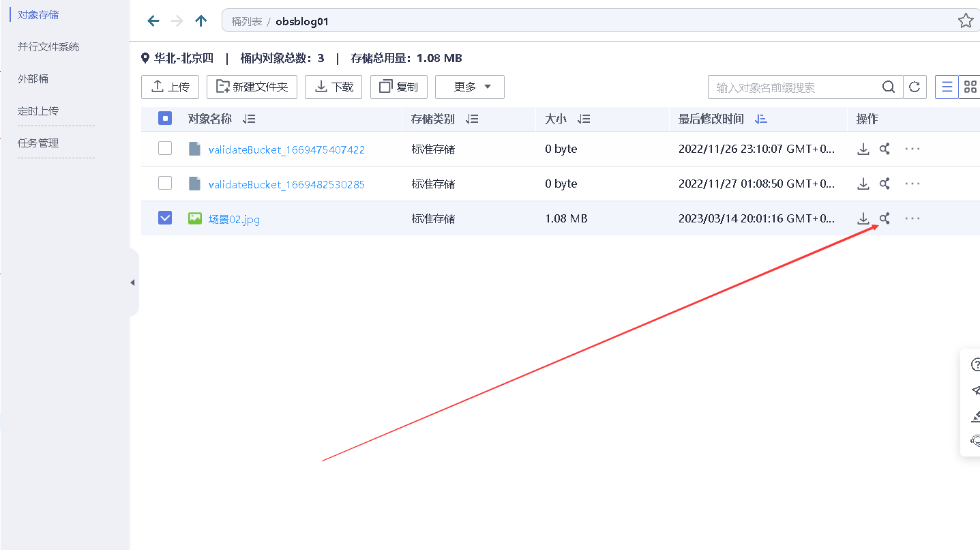Go forward with the right arrow
Image resolution: width=980 pixels, height=550 pixels.
pos(177,21)
